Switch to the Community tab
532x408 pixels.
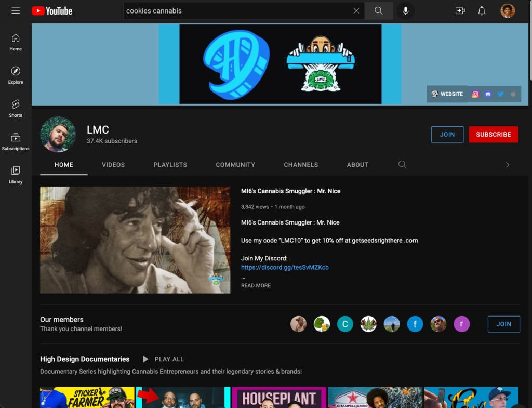click(235, 165)
